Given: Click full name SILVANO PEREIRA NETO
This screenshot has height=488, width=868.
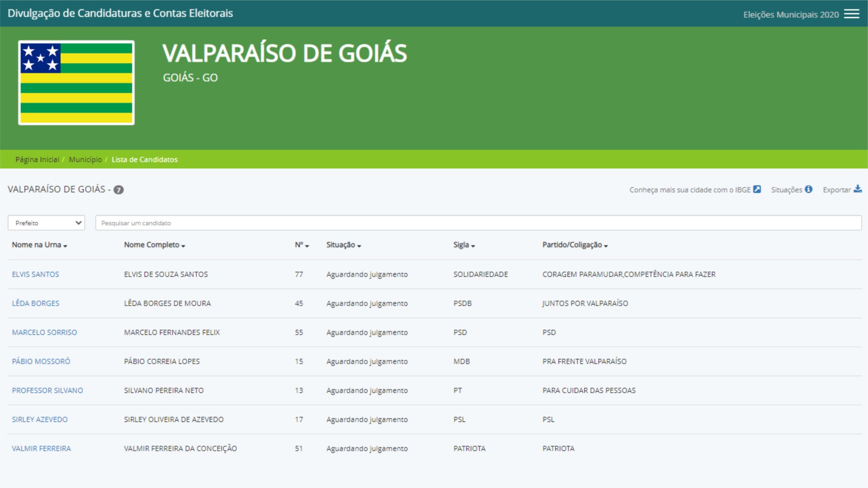Looking at the screenshot, I should point(164,390).
